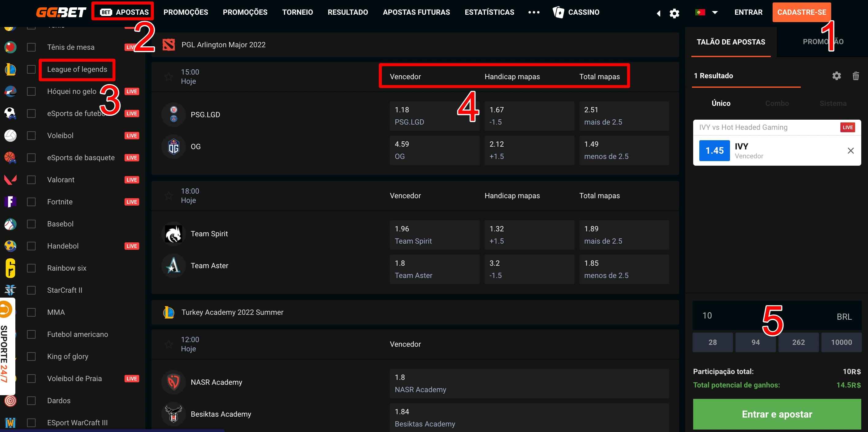
Task: Open the Resultado menu
Action: click(x=348, y=12)
